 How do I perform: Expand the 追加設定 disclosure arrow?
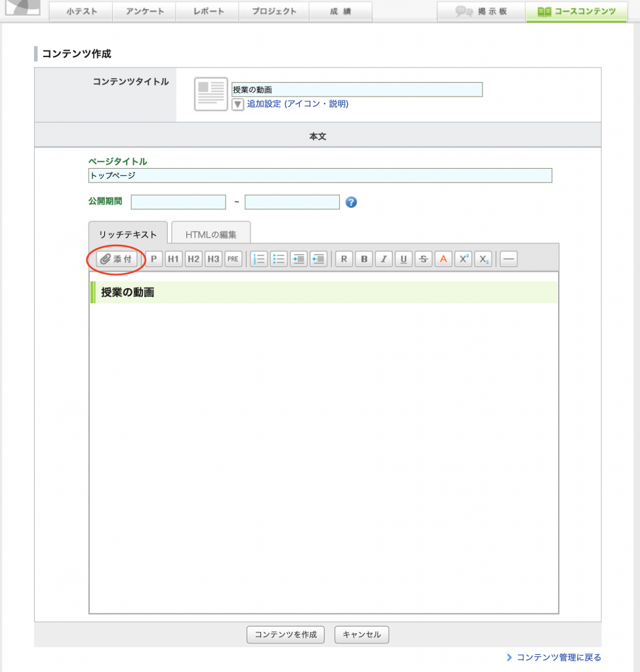pos(238,104)
